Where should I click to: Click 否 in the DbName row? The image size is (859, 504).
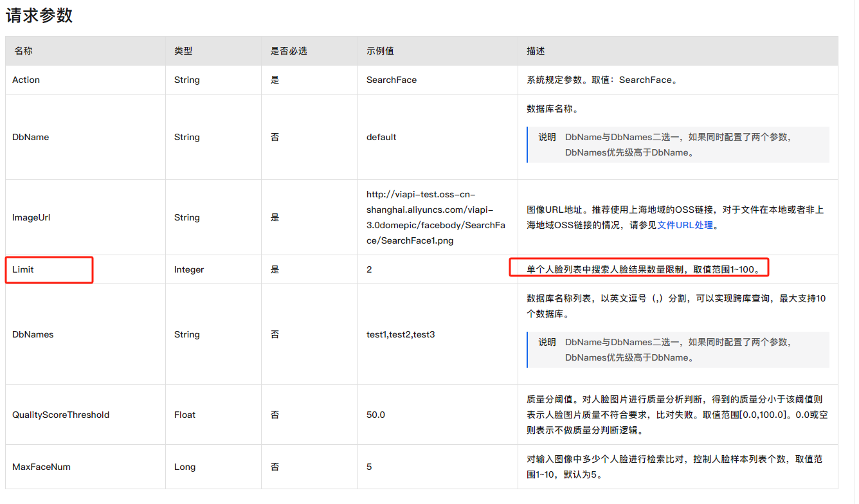pyautogui.click(x=275, y=137)
